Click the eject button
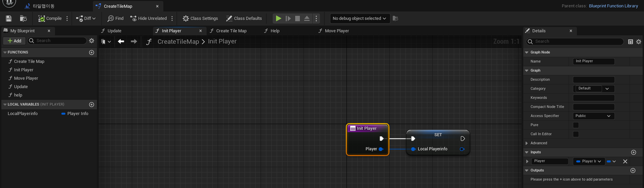This screenshot has height=188, width=644. [307, 19]
